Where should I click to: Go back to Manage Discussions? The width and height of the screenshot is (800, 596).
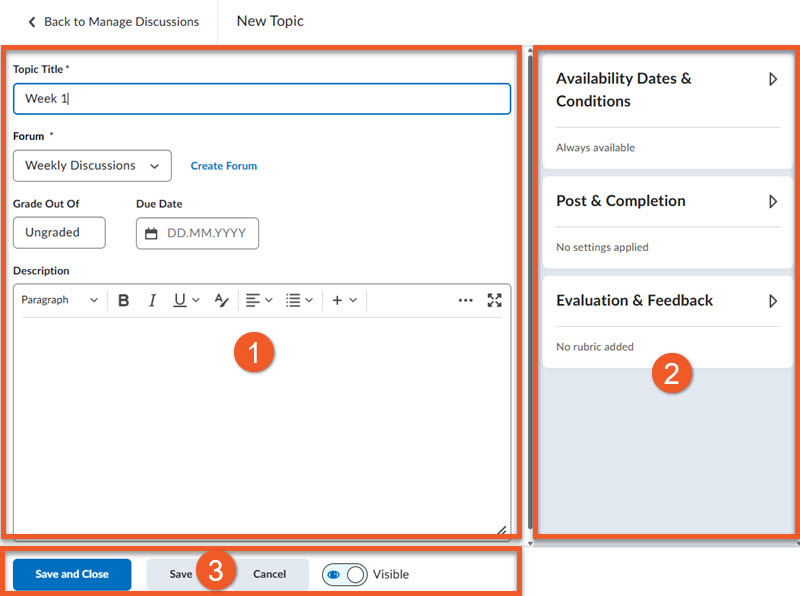click(113, 21)
